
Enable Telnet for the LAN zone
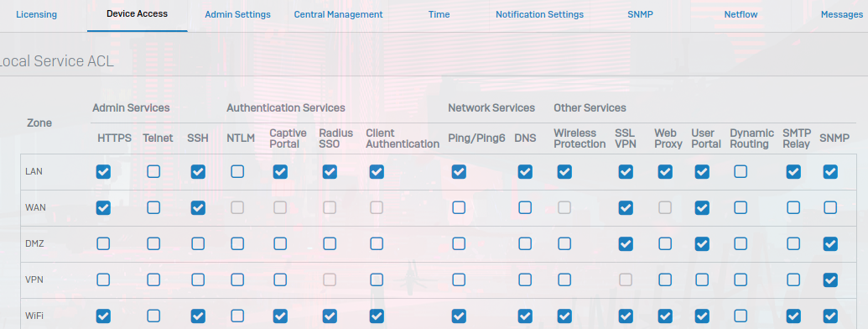pyautogui.click(x=153, y=172)
